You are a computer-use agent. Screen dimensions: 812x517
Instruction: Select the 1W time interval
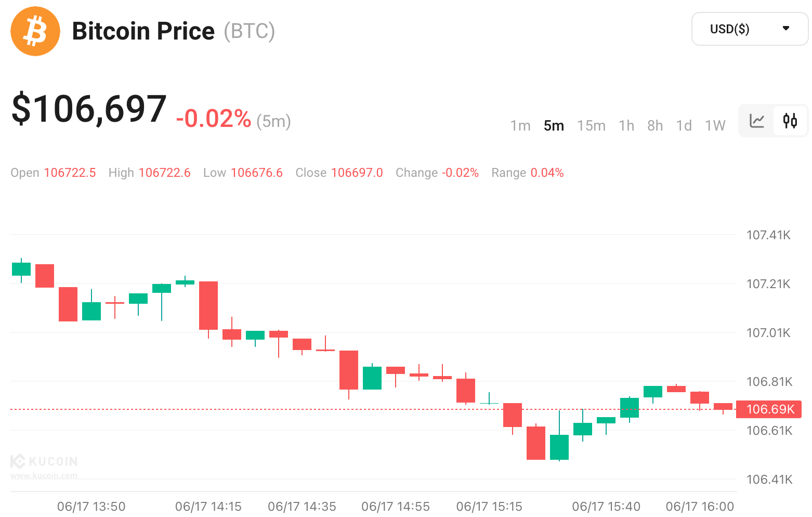point(715,126)
